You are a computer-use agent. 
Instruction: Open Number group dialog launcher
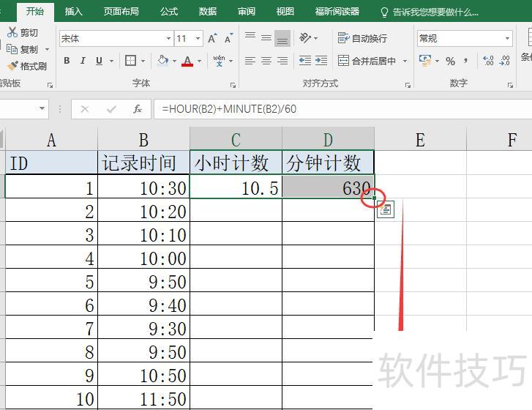pyautogui.click(x=510, y=85)
